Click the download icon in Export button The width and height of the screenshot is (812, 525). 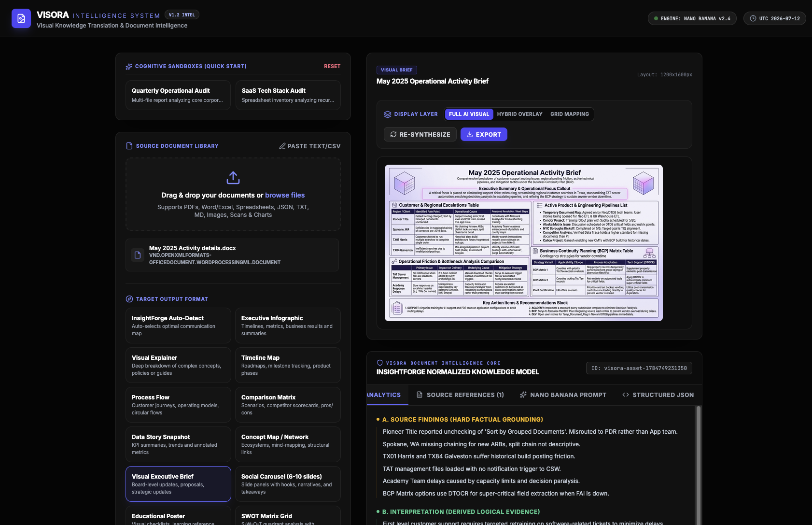470,134
